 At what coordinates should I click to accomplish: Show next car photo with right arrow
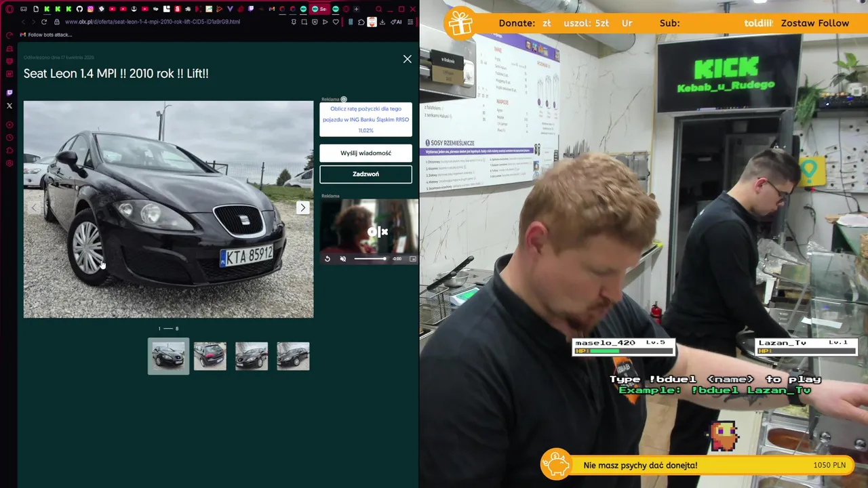pos(302,207)
